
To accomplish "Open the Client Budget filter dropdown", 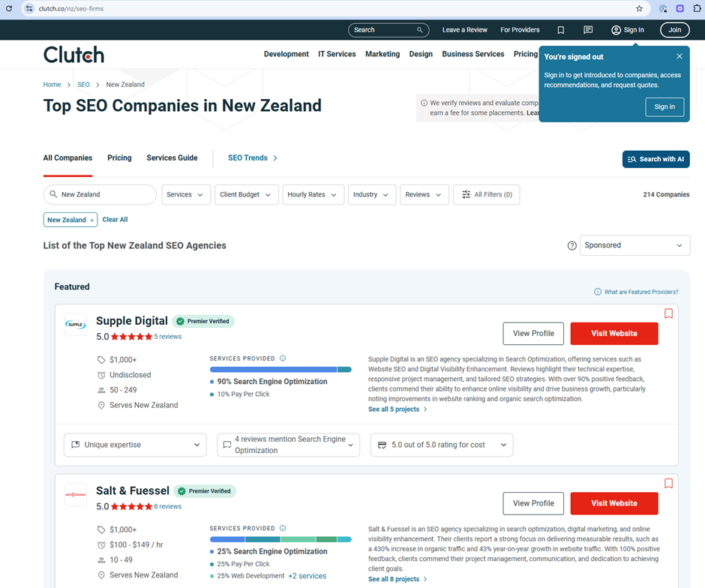I will [x=247, y=195].
